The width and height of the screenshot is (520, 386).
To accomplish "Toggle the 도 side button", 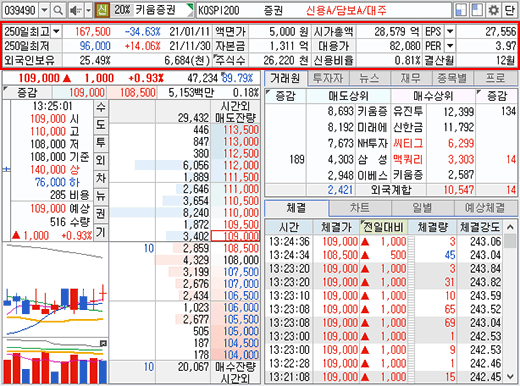I will [101, 125].
